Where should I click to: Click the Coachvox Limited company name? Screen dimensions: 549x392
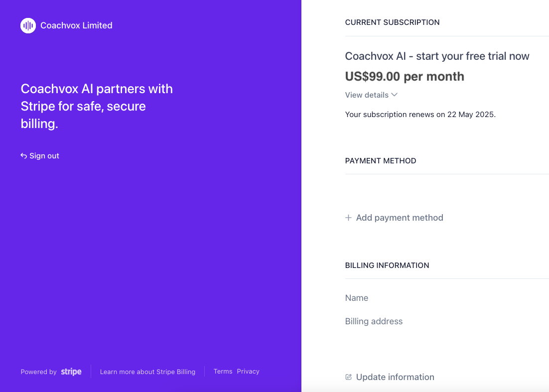[76, 25]
